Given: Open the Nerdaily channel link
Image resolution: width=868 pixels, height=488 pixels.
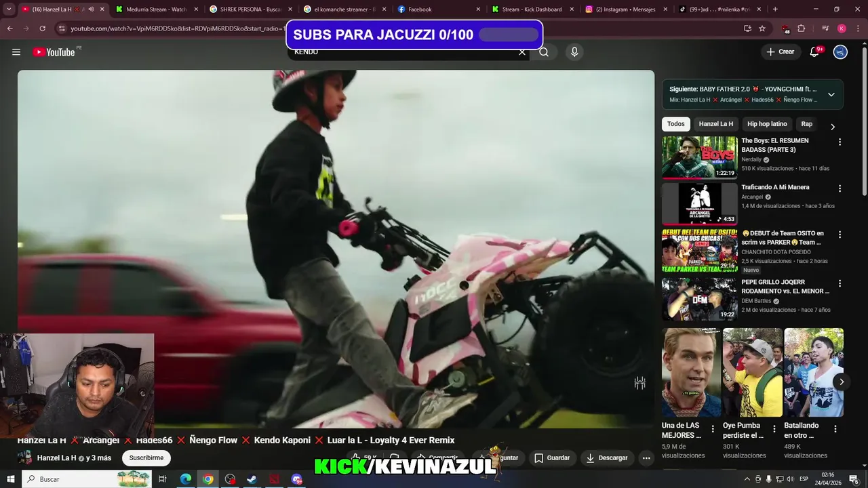Looking at the screenshot, I should click(x=751, y=160).
